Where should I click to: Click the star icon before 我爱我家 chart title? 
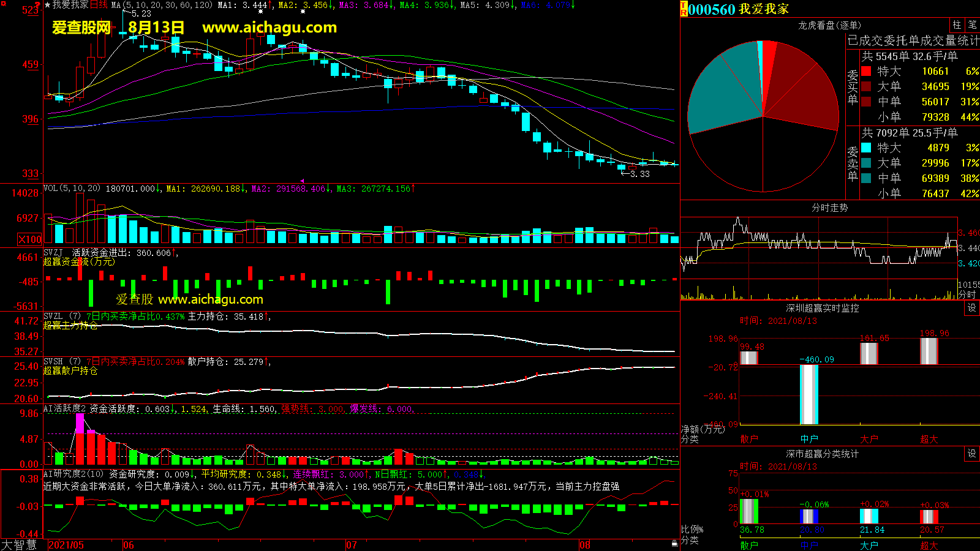pyautogui.click(x=47, y=5)
